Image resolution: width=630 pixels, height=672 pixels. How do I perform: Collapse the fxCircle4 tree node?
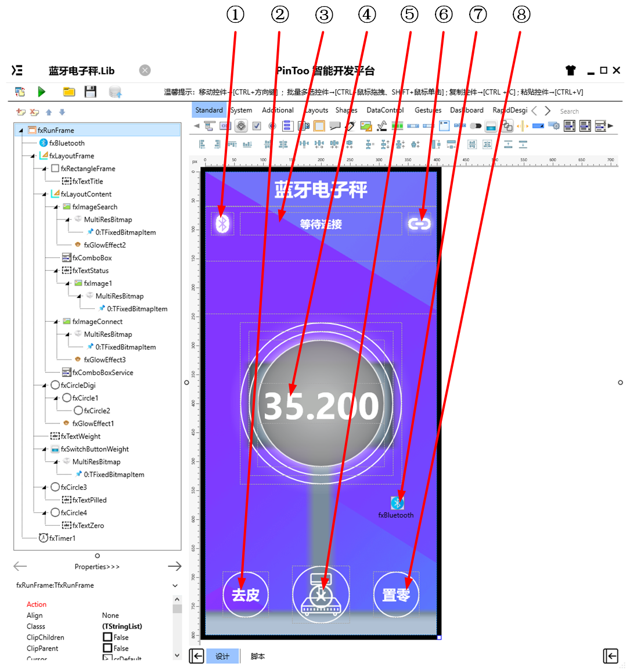click(44, 513)
